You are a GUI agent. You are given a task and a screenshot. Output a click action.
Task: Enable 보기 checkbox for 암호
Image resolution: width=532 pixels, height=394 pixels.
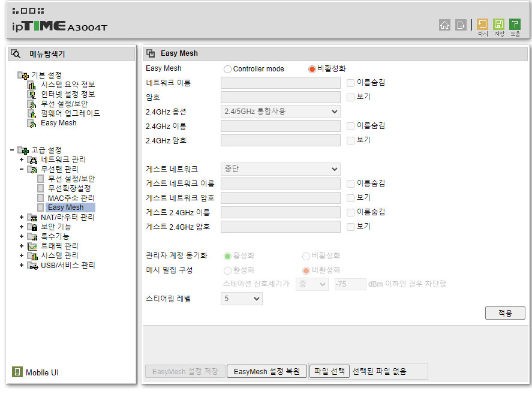pyautogui.click(x=351, y=97)
